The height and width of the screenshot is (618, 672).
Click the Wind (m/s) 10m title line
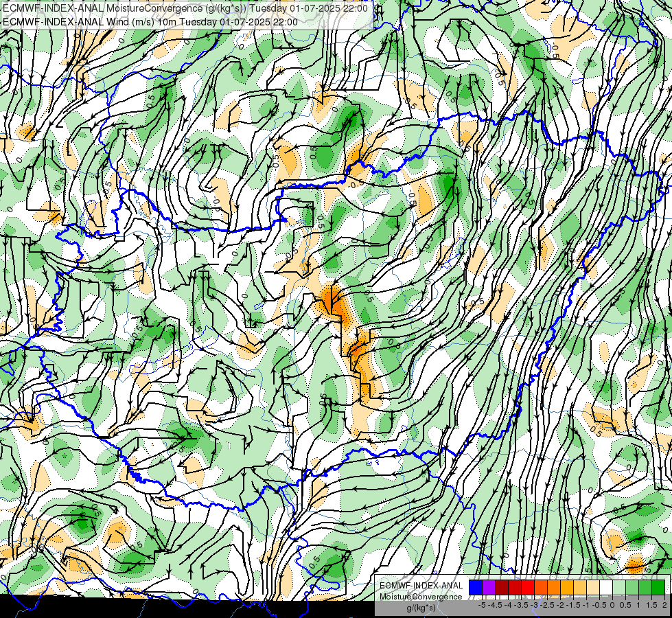[x=150, y=21]
